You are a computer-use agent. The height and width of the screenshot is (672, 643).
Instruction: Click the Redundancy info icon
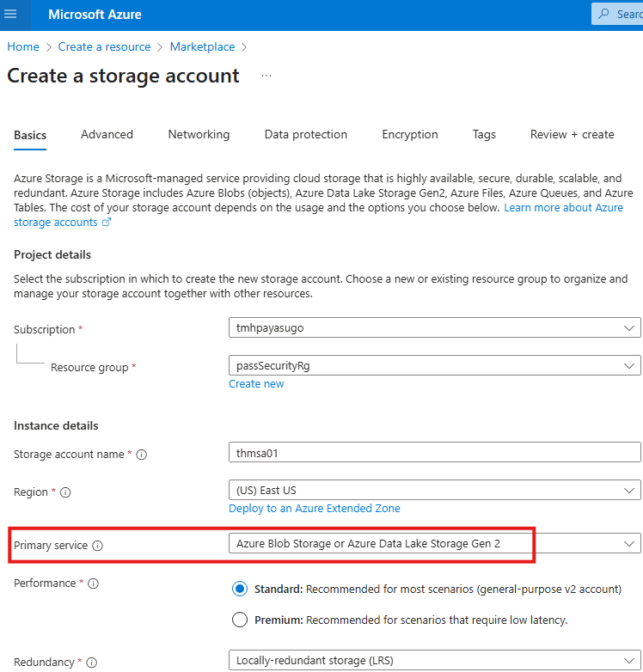92,663
